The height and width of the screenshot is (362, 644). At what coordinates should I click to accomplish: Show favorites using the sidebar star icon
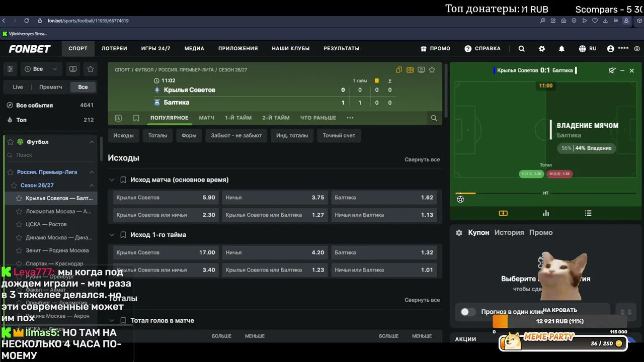[x=91, y=69]
